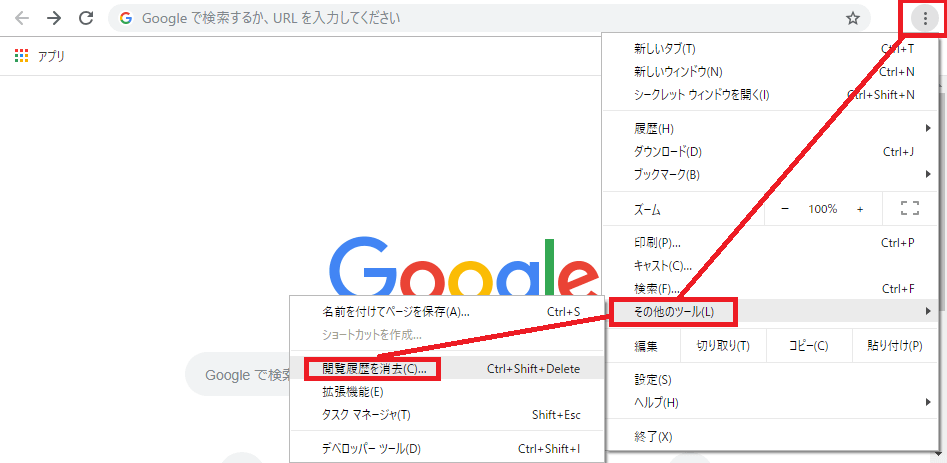Click the browser back arrow

(22, 18)
